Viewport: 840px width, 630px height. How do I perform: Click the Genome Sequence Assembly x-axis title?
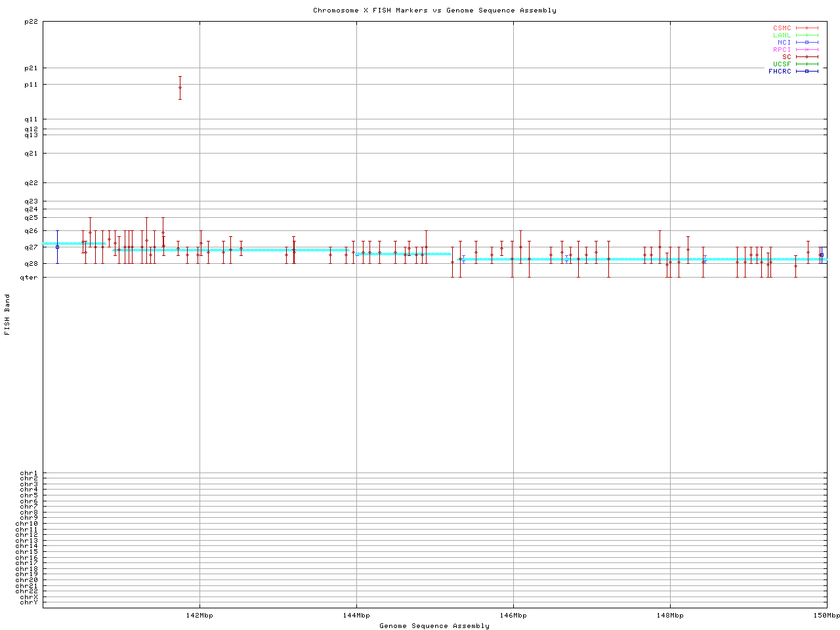click(x=434, y=626)
